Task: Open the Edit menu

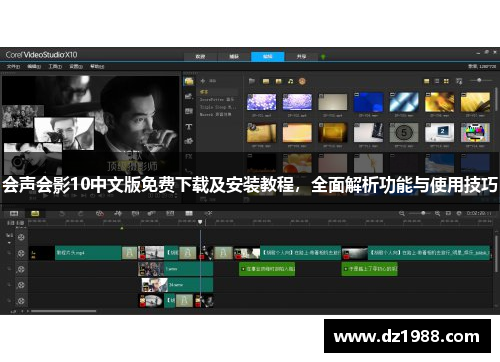Action: point(34,66)
